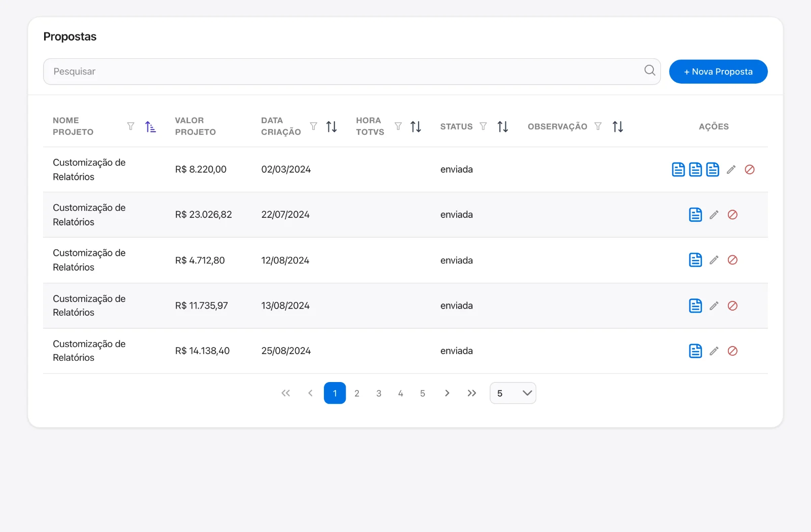Sort by Nome Projeto column

[x=151, y=127]
